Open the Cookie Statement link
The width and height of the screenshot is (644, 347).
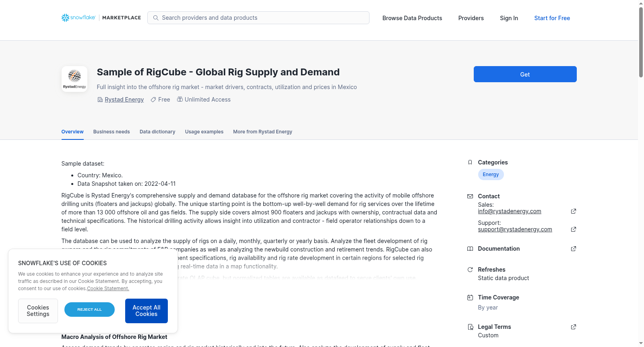point(108,289)
